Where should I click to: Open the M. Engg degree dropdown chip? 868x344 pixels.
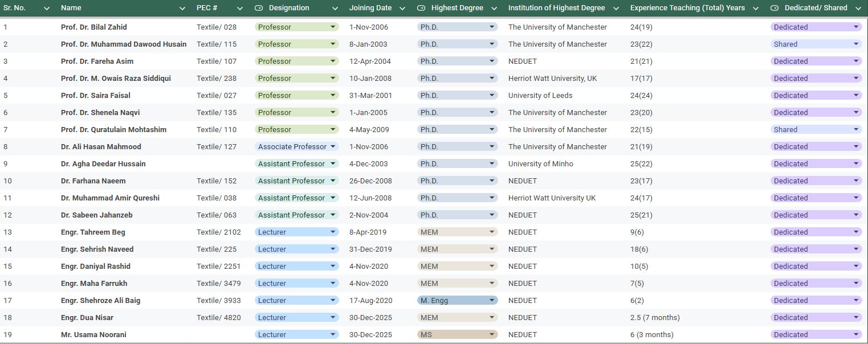492,300
